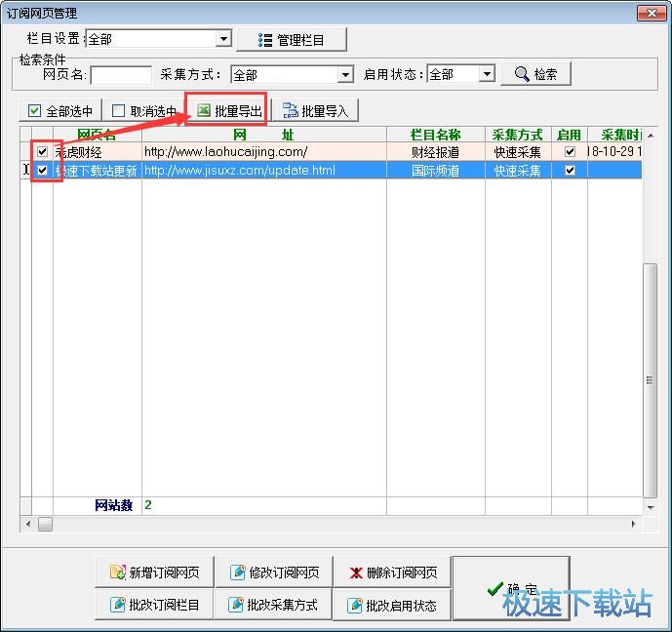Click the magnifier icon on 检索 button
672x632 pixels.
tap(521, 74)
